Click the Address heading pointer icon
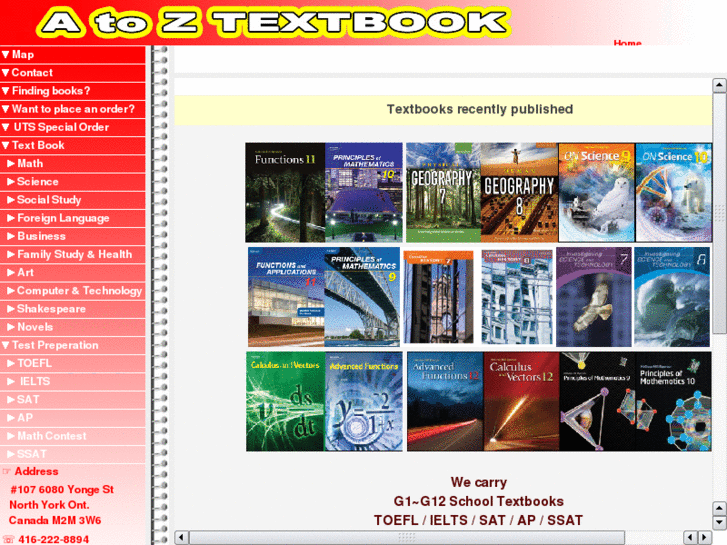The height and width of the screenshot is (545, 727). (x=6, y=471)
